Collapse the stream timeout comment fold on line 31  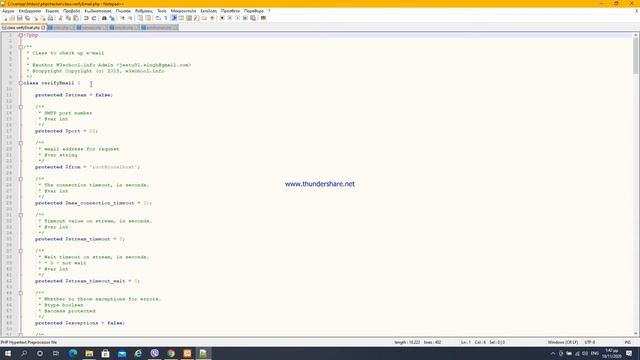pyautogui.click(x=20, y=215)
